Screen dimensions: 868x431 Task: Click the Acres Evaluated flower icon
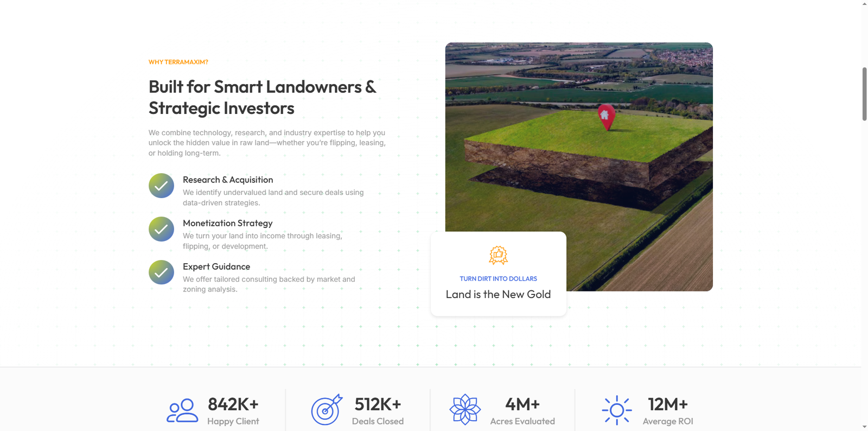pos(465,410)
